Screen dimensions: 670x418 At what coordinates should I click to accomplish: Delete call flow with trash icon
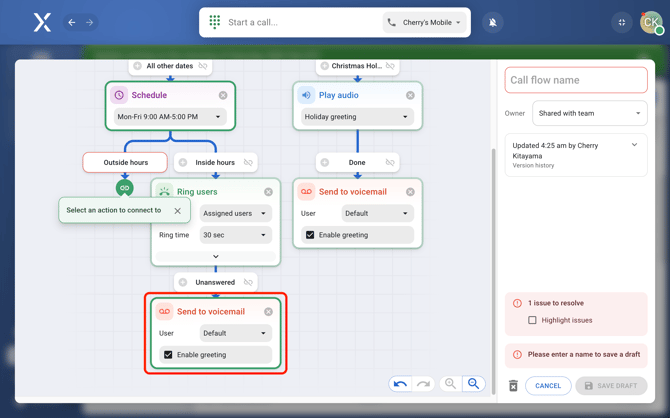tap(513, 386)
